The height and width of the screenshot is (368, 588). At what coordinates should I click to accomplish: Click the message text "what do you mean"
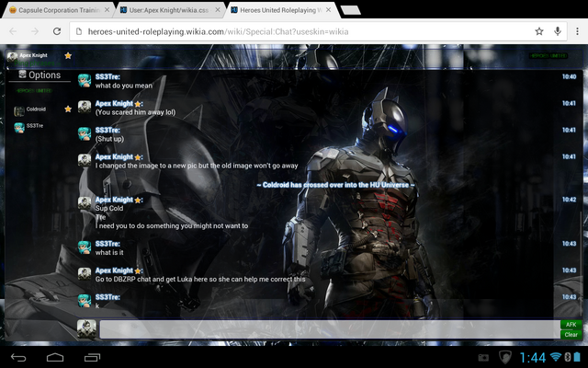click(124, 86)
